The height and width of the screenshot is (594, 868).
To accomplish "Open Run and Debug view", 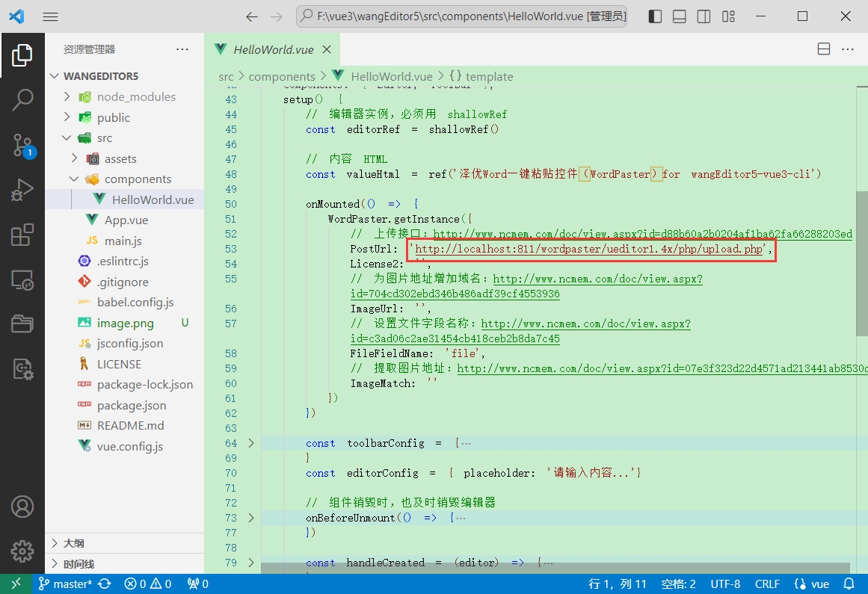I will click(22, 190).
